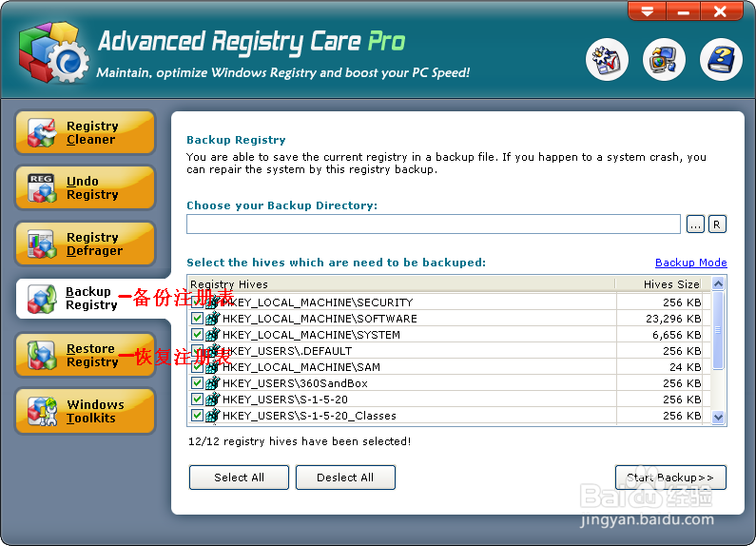Click the Advanced Registry Care gear logo

coord(53,53)
